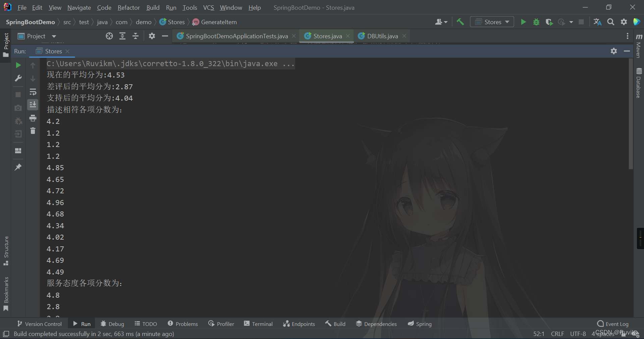The width and height of the screenshot is (644, 339).
Task: Run Stores with the green play button
Action: coord(523,22)
